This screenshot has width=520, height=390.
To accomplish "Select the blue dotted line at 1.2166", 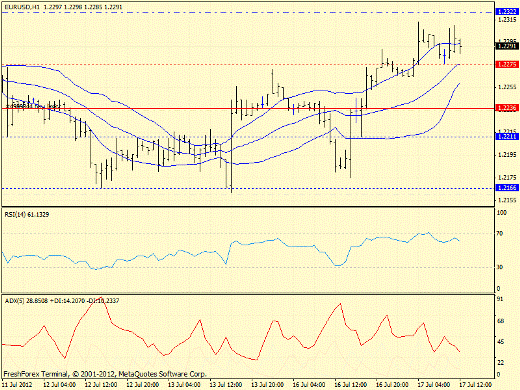I will pyautogui.click(x=248, y=188).
